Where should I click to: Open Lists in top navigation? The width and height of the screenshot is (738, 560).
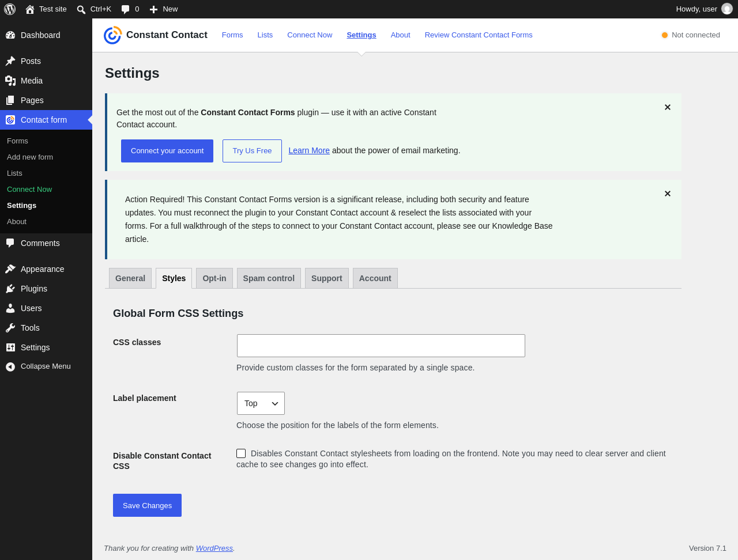coord(265,35)
